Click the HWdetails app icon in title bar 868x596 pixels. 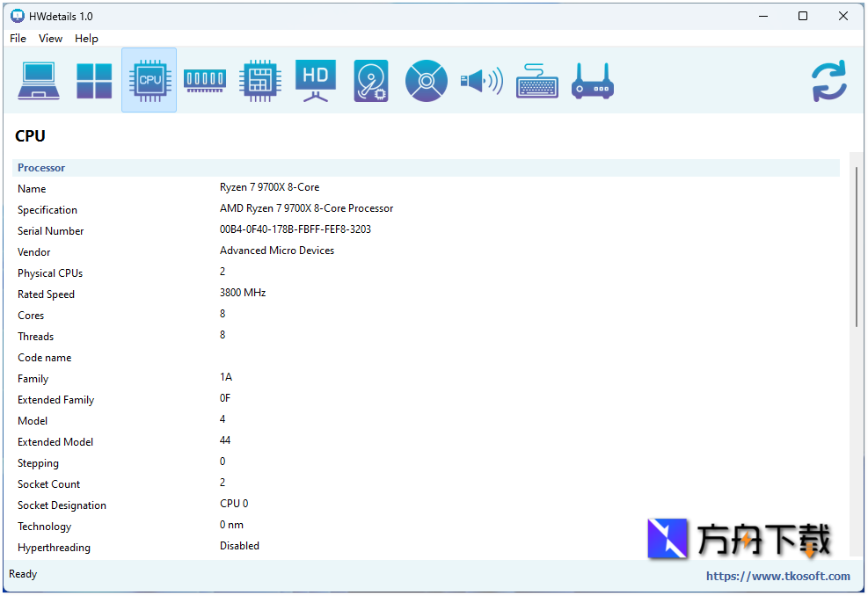point(18,16)
